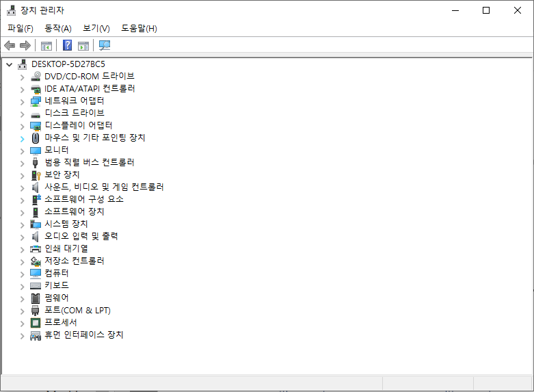The image size is (534, 392).
Task: Click the speaker icon for 오디오 입력 및 출력
Action: click(x=35, y=236)
